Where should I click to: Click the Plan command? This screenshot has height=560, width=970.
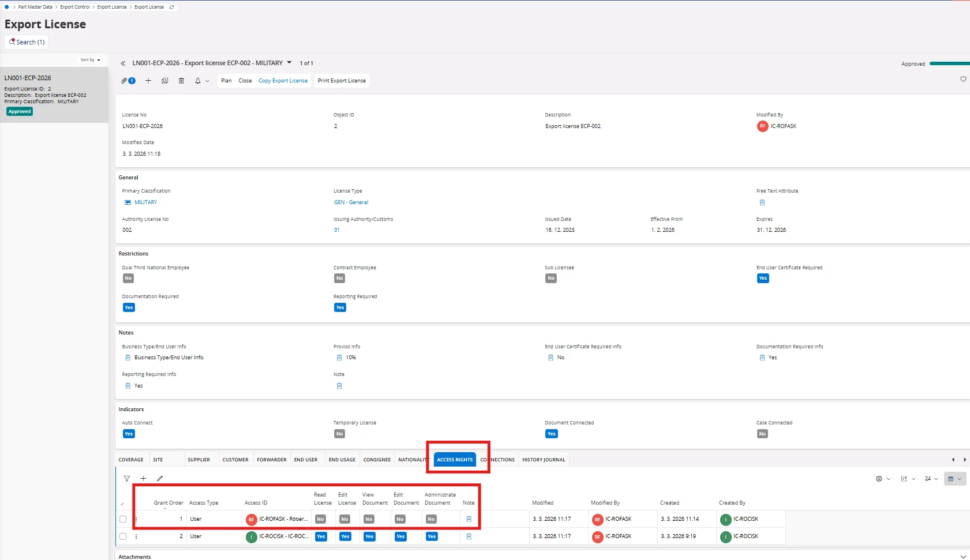click(226, 81)
